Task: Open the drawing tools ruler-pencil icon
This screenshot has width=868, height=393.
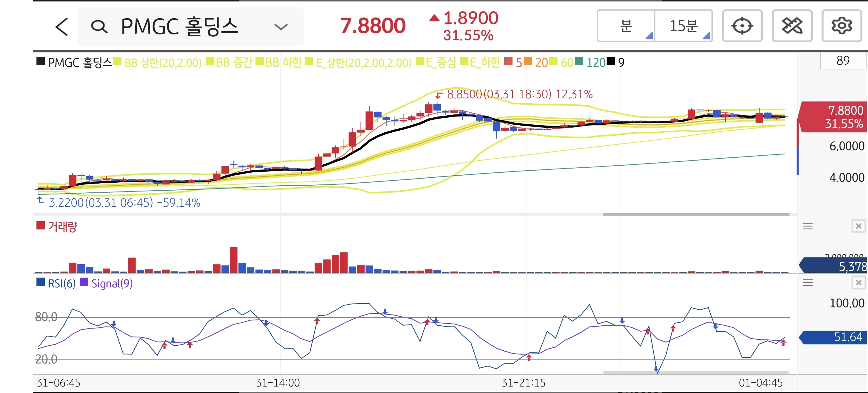Action: tap(792, 26)
